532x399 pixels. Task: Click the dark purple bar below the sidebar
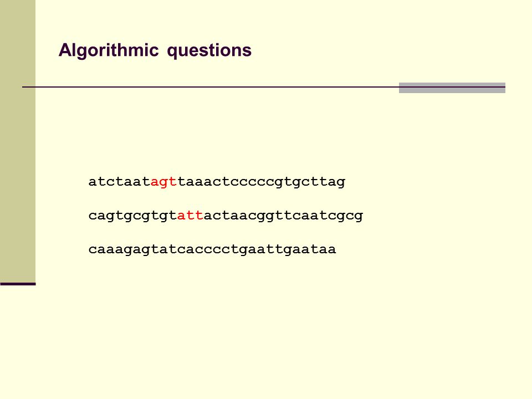(18, 284)
